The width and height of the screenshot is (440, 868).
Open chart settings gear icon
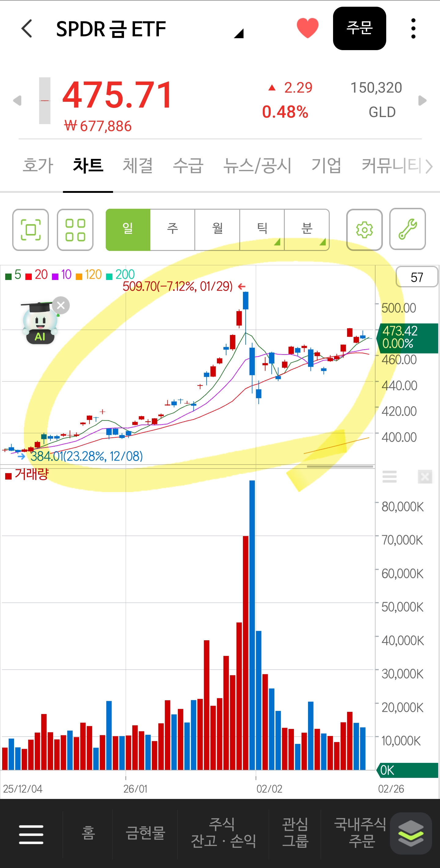coord(364,230)
